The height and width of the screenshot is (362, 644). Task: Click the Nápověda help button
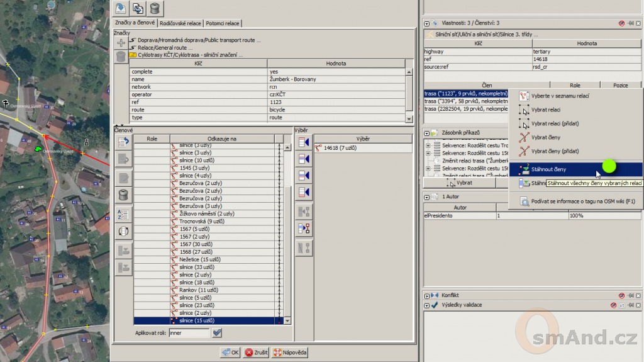(290, 353)
